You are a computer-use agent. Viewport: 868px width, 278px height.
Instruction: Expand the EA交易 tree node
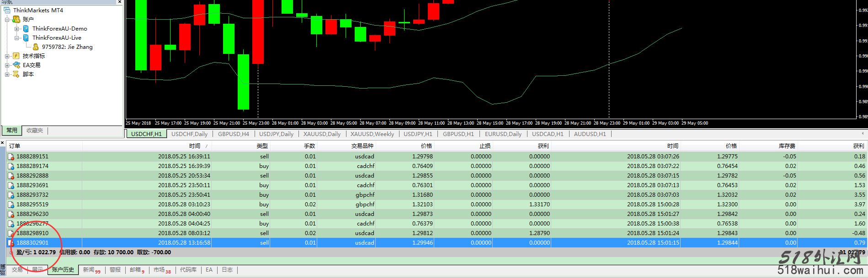[x=7, y=65]
